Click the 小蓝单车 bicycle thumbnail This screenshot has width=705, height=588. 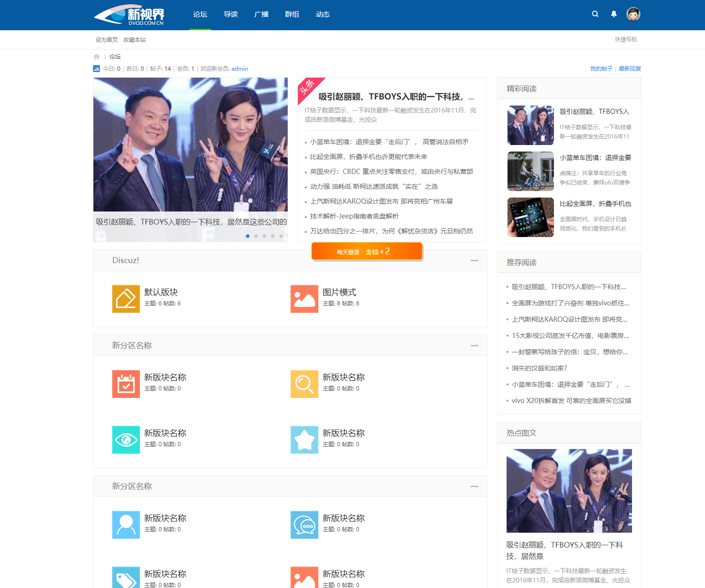tap(530, 171)
